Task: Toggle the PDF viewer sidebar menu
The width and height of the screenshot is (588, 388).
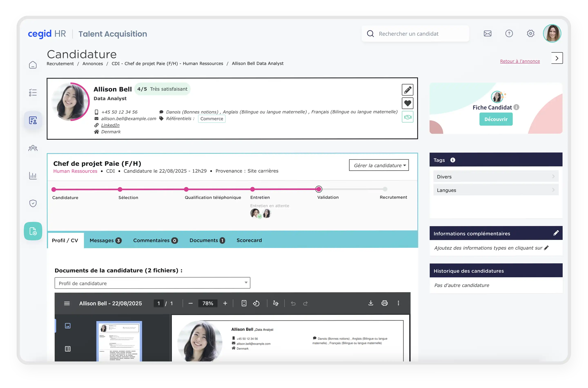Action: (x=67, y=303)
